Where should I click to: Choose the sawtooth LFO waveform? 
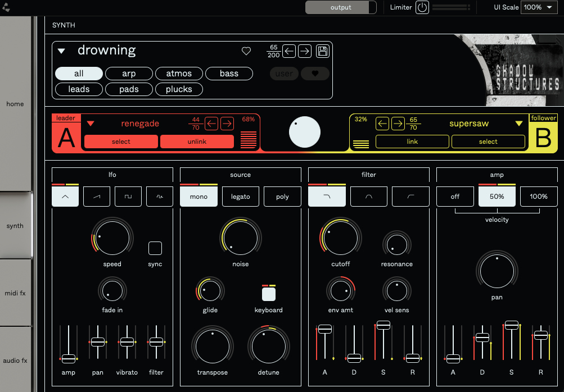tap(96, 196)
